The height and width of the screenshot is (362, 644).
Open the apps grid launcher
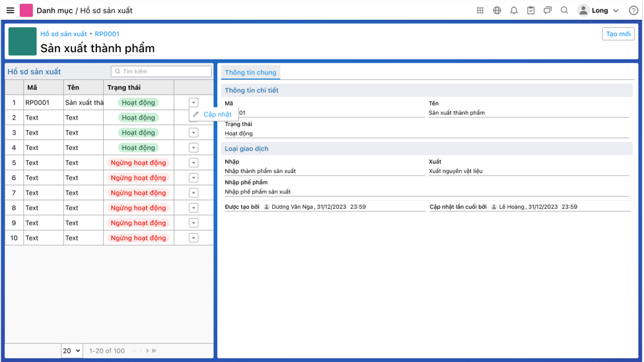[480, 11]
